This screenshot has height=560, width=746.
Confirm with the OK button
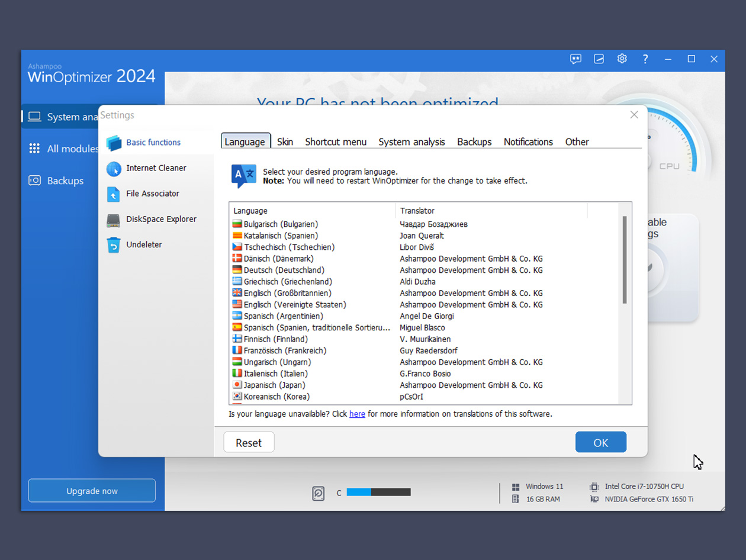[x=601, y=442]
